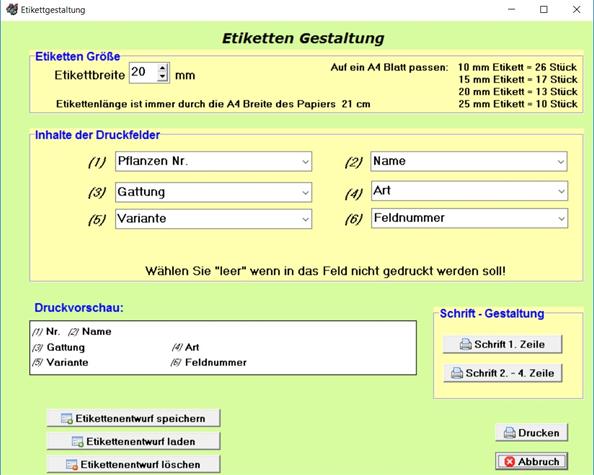The image size is (594, 475).
Task: Open the Gattung dropdown for field 3
Action: pos(305,192)
